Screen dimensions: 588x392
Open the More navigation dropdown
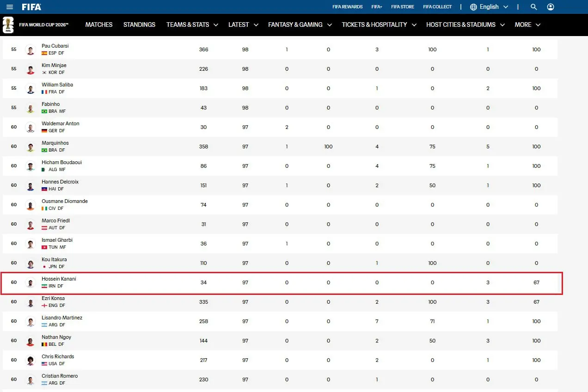[x=527, y=24]
